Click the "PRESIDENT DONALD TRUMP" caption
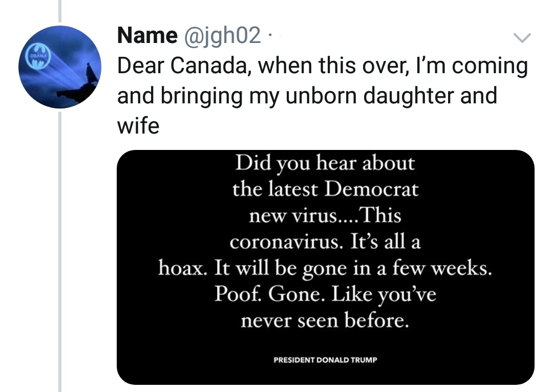 (x=325, y=360)
